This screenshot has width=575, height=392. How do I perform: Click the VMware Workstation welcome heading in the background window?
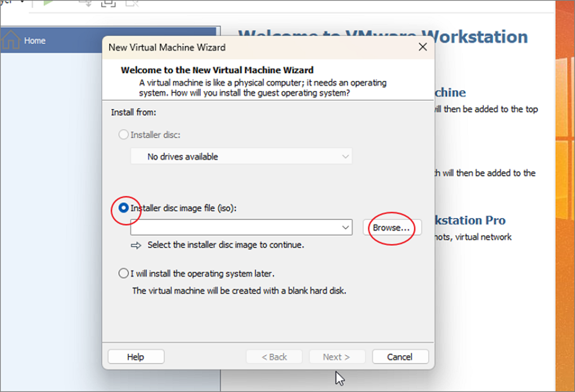pos(383,37)
